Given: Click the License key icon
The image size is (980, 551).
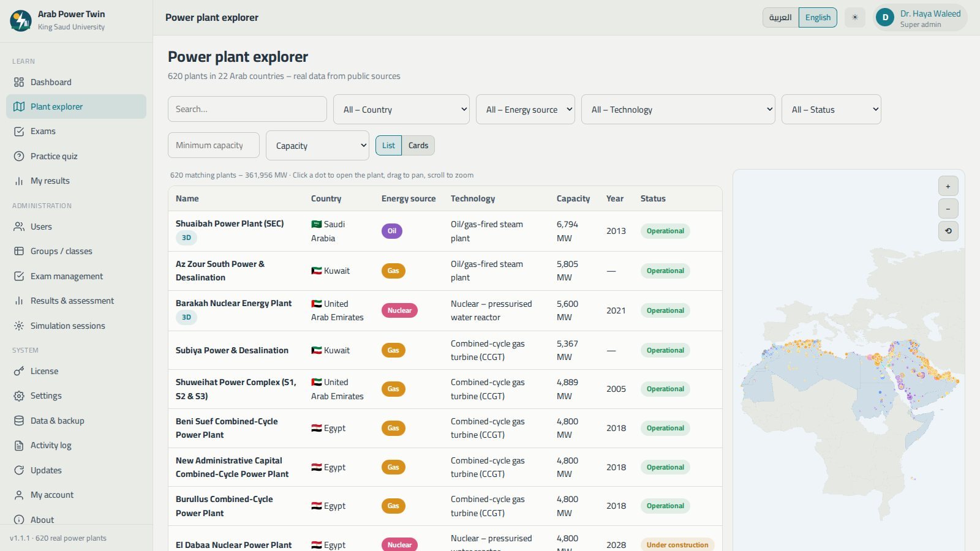Looking at the screenshot, I should [19, 371].
